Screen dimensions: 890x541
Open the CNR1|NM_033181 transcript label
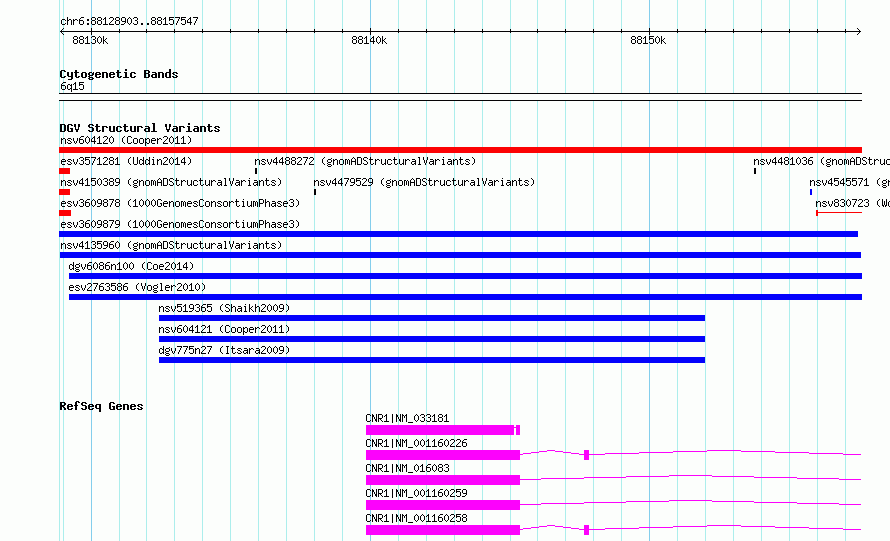point(407,418)
